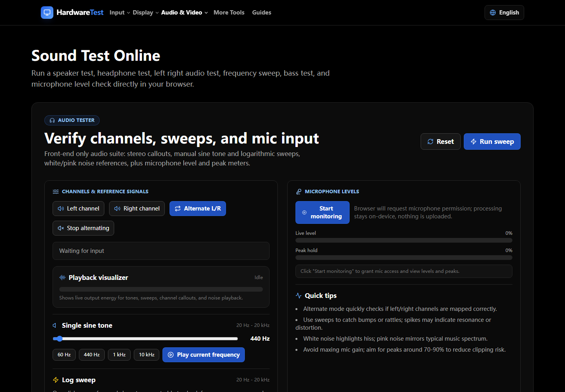
Task: Expand the Audio & Video menu chevron
Action: pyautogui.click(x=206, y=13)
